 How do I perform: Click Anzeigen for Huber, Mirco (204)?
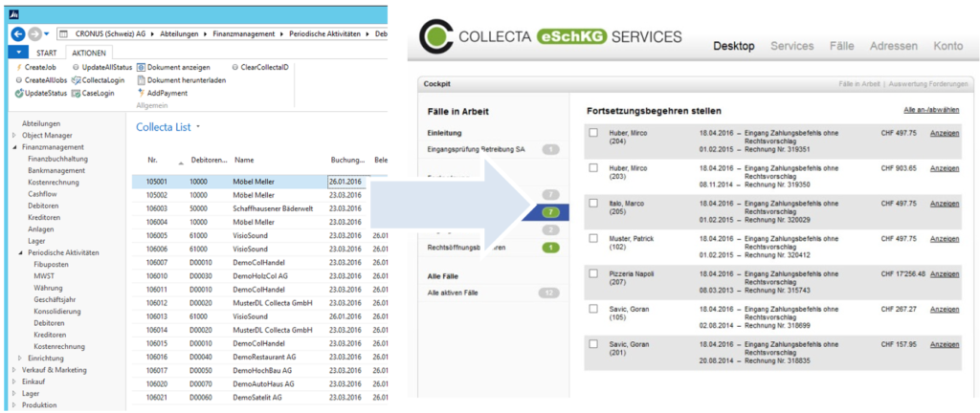(945, 133)
